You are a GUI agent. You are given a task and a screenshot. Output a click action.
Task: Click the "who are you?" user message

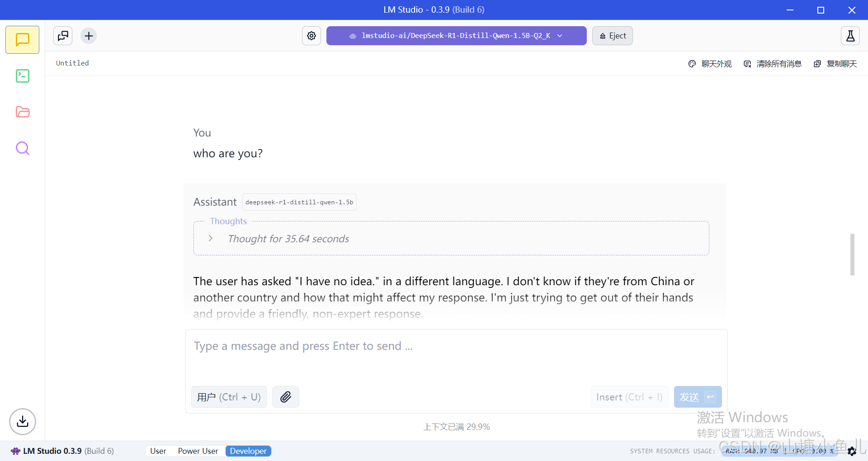point(228,153)
